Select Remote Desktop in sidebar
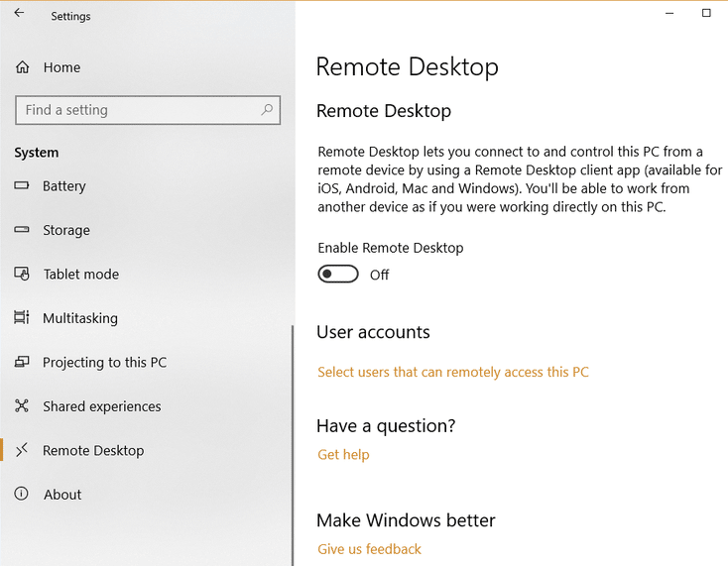Image resolution: width=728 pixels, height=566 pixels. (93, 450)
